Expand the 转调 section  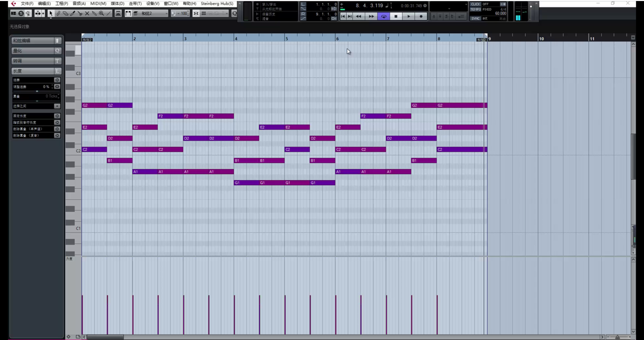(36, 61)
